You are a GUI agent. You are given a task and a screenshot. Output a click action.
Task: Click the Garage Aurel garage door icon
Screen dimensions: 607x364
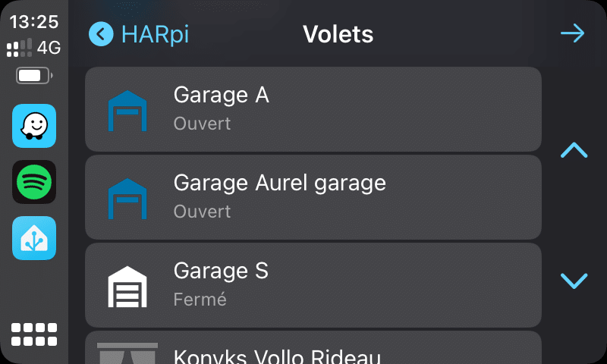click(x=127, y=199)
